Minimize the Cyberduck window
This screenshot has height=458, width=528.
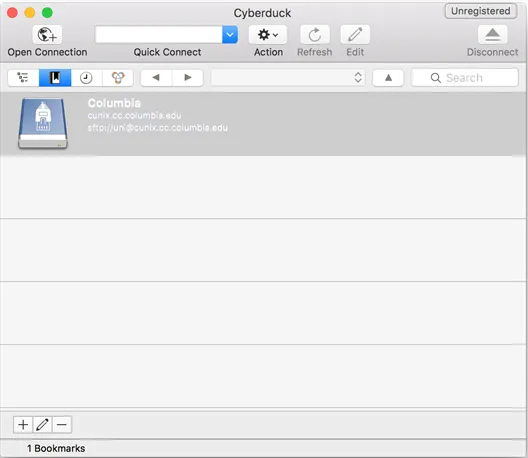[30, 13]
